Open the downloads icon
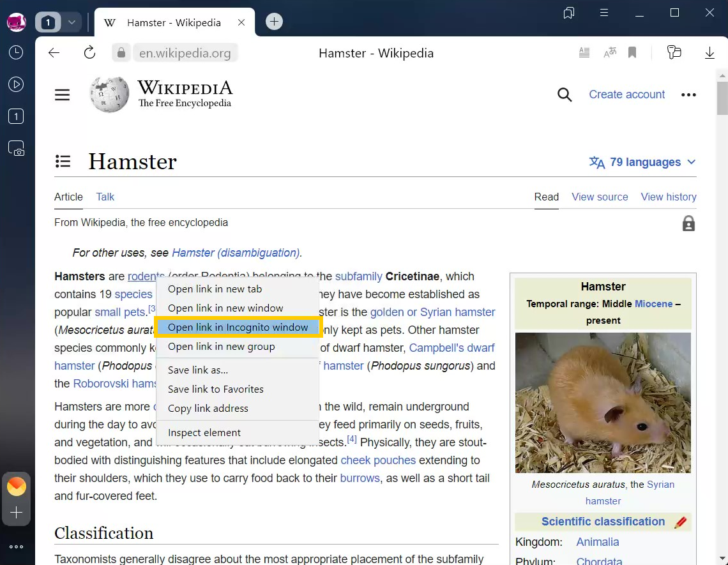The image size is (728, 565). tap(709, 53)
